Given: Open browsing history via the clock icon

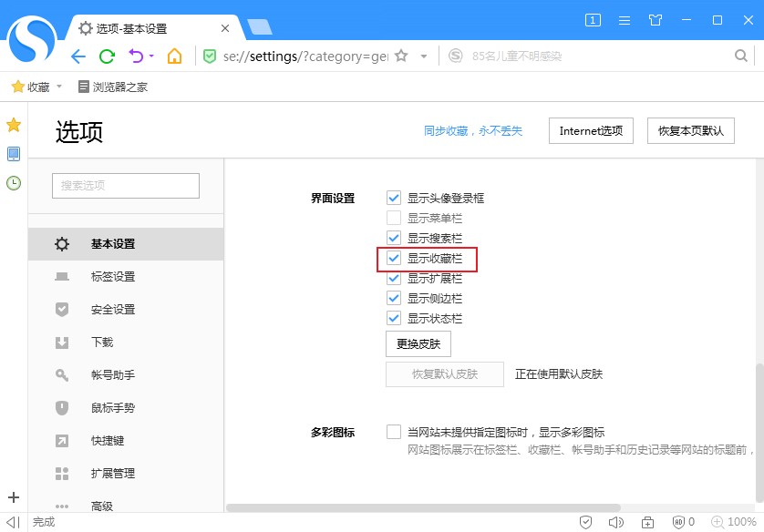Looking at the screenshot, I should (x=13, y=183).
